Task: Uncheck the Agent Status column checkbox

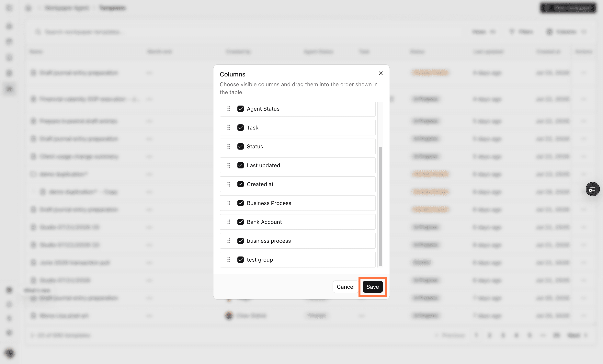Action: coord(241,109)
